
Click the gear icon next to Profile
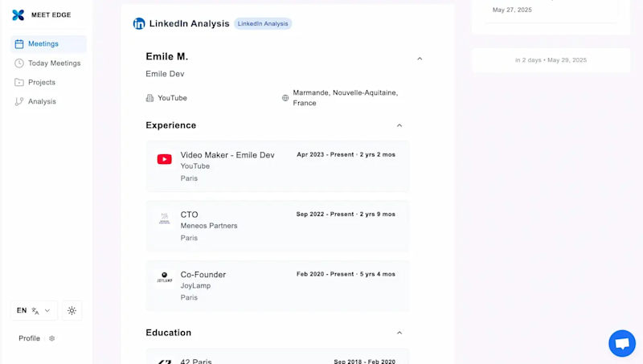point(51,338)
